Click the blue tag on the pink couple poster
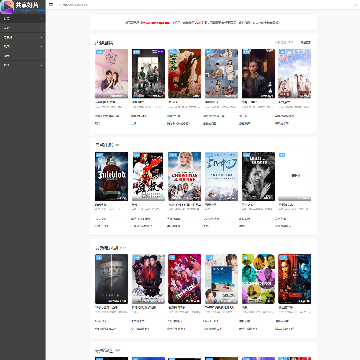The height and width of the screenshot is (360, 360). 99,52
